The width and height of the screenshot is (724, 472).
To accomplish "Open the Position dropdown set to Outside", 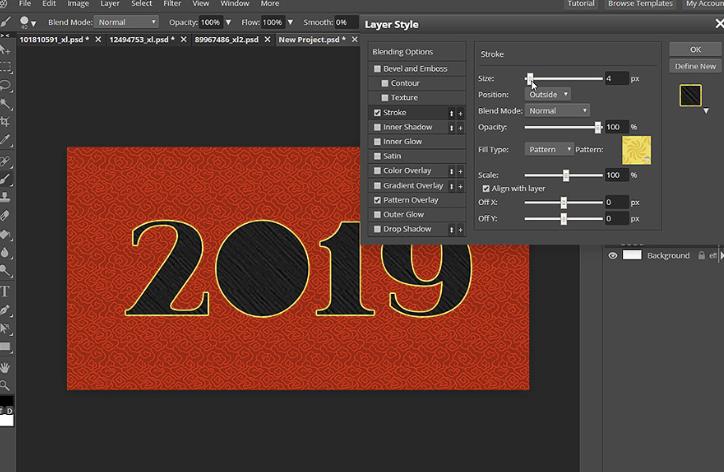I will click(x=548, y=94).
